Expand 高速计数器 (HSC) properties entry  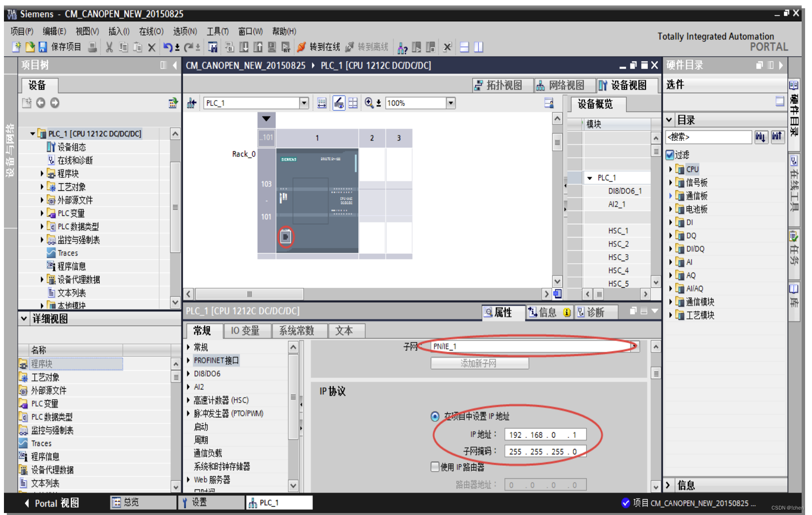[188, 400]
